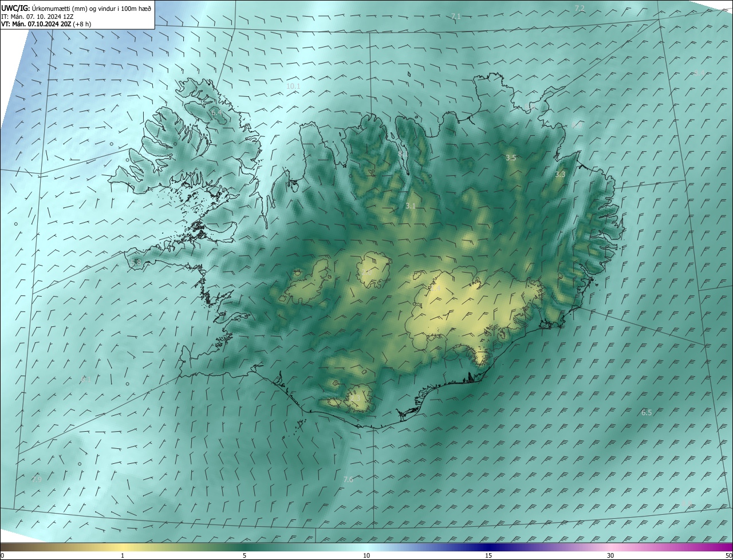The width and height of the screenshot is (733, 560).
Task: Click the 10.1 value north of Iceland
Action: pos(293,86)
